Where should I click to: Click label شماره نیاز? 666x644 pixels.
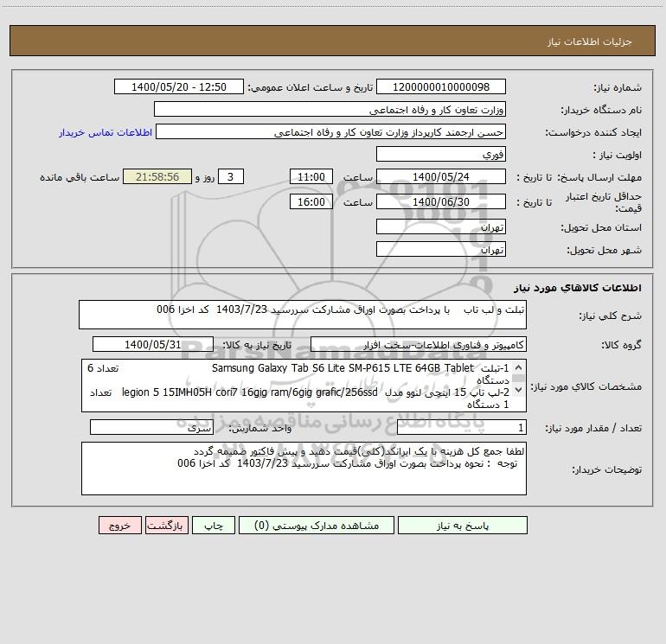618,87
